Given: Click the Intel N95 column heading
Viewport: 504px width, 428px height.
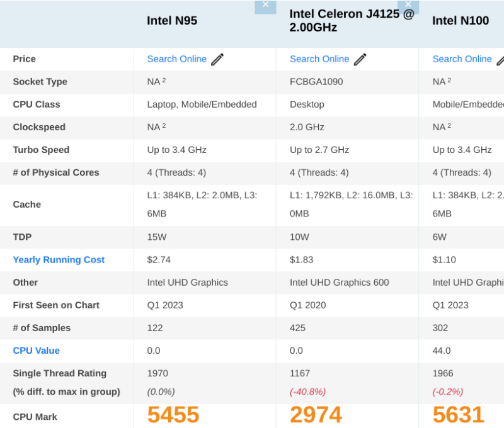Looking at the screenshot, I should click(x=172, y=21).
